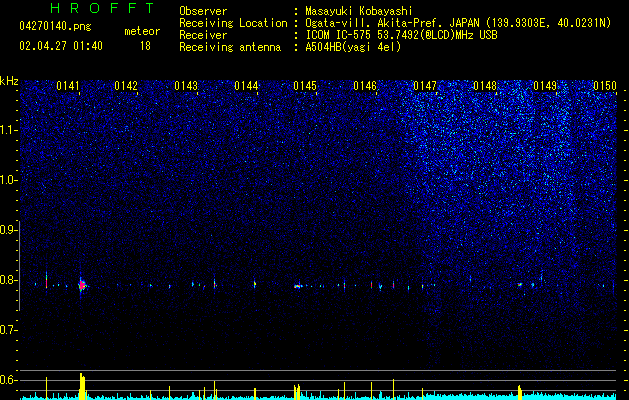
Task: Click the 0150 time marker
Action: coord(605,86)
